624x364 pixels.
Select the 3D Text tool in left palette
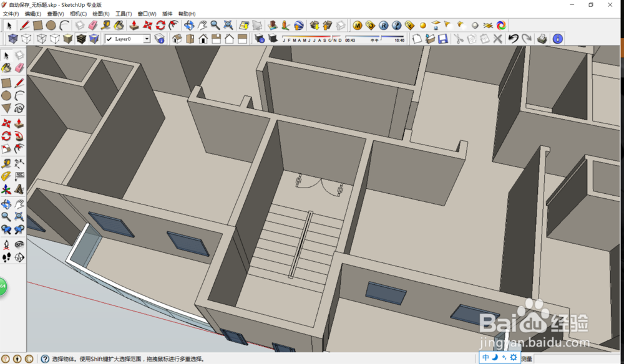pyautogui.click(x=19, y=189)
